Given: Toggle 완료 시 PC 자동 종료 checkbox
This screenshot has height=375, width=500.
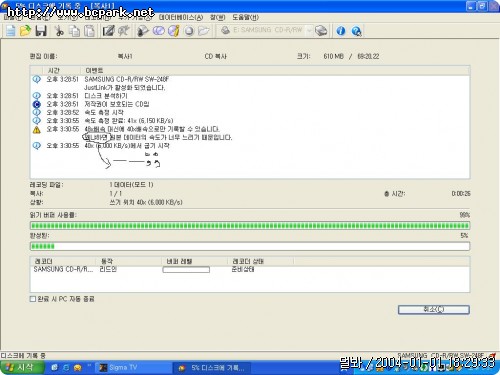Looking at the screenshot, I should pos(33,299).
